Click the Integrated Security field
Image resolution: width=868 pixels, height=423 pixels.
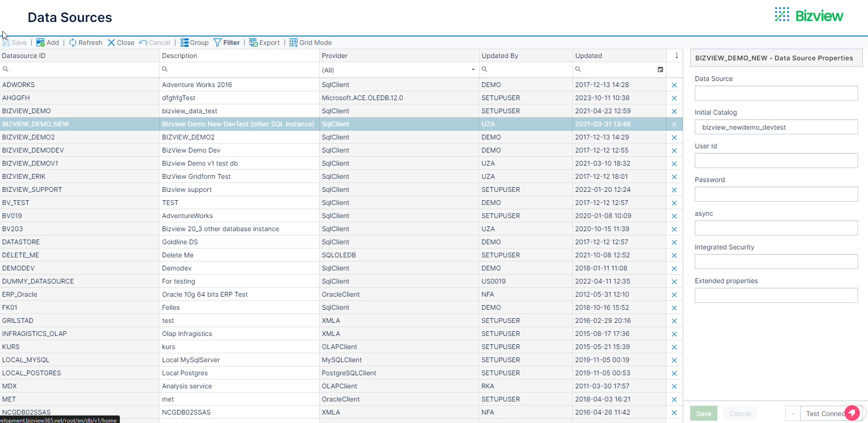776,262
